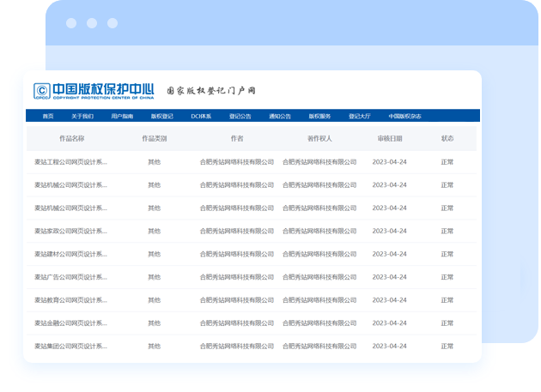Open the 麦站工程公司网页设计系 work entry
This screenshot has height=392, width=541.
pos(71,161)
